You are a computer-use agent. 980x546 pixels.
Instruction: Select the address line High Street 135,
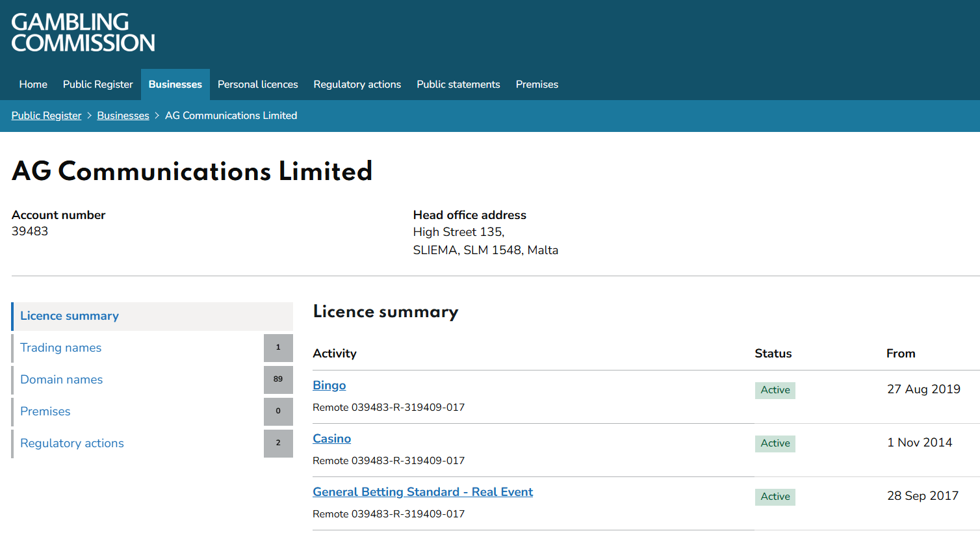click(459, 232)
